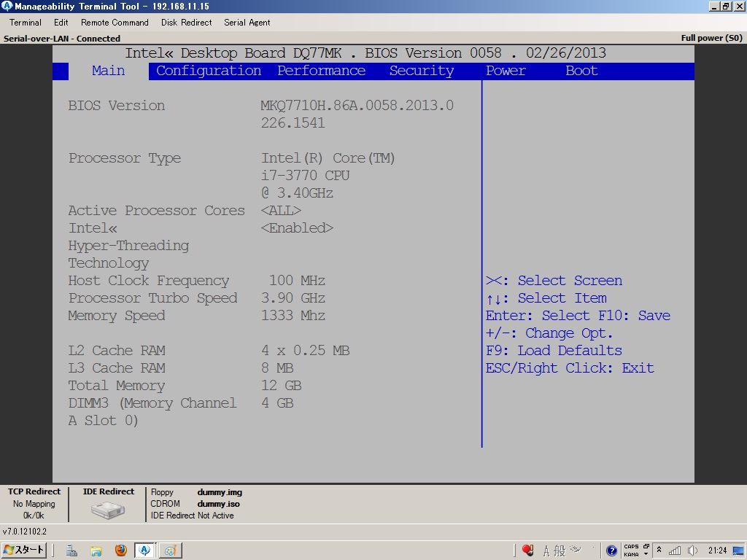This screenshot has height=560, width=747.
Task: Click the Host Clock Frequency 100 MHz value
Action: pos(298,281)
